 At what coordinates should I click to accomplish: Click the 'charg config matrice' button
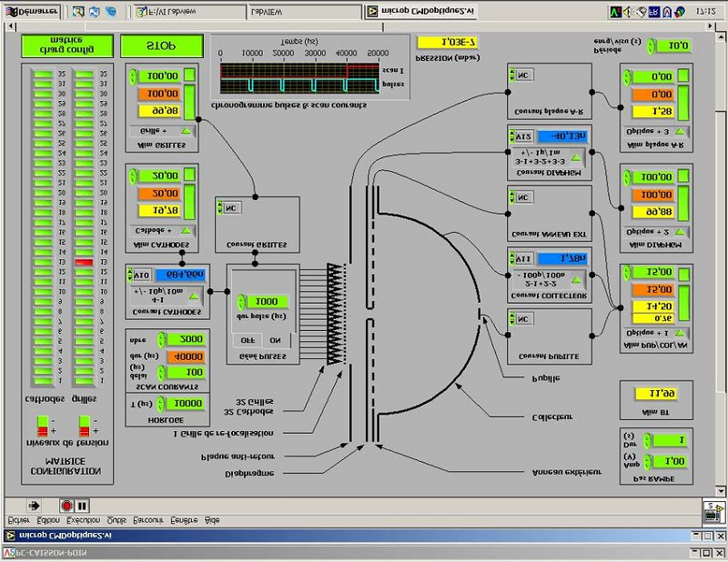(67, 45)
